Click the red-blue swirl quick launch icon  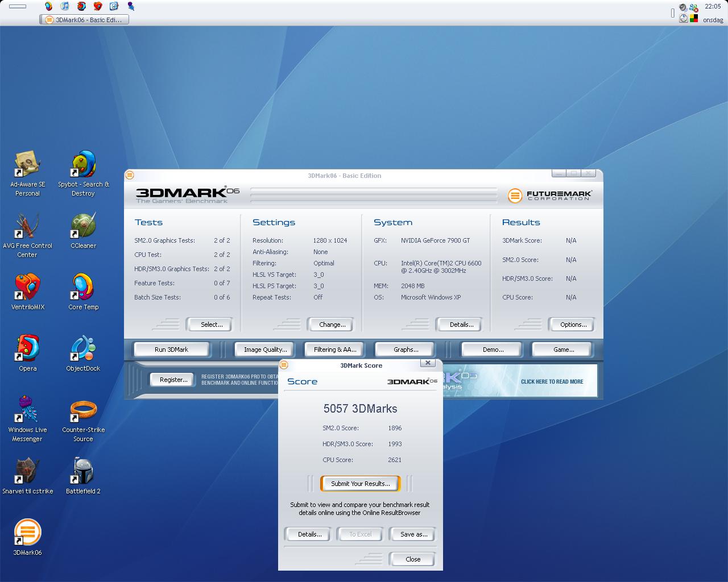point(81,6)
